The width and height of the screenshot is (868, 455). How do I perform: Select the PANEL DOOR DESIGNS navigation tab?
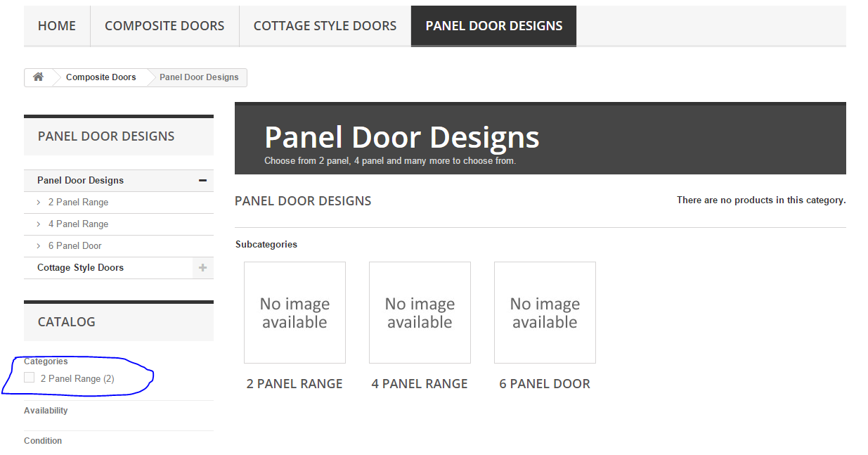click(x=493, y=25)
